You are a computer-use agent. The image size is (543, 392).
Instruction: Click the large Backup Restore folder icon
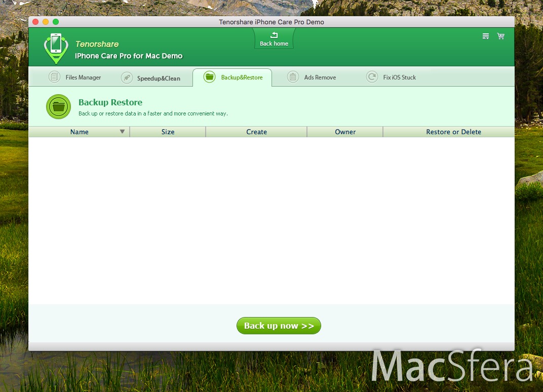coord(59,107)
